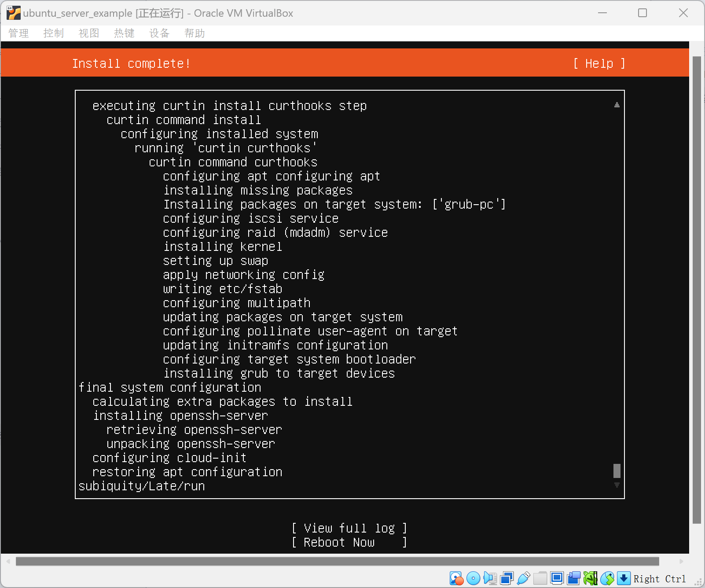The height and width of the screenshot is (588, 705).
Task: Click the display monitor status icon
Action: 557,578
